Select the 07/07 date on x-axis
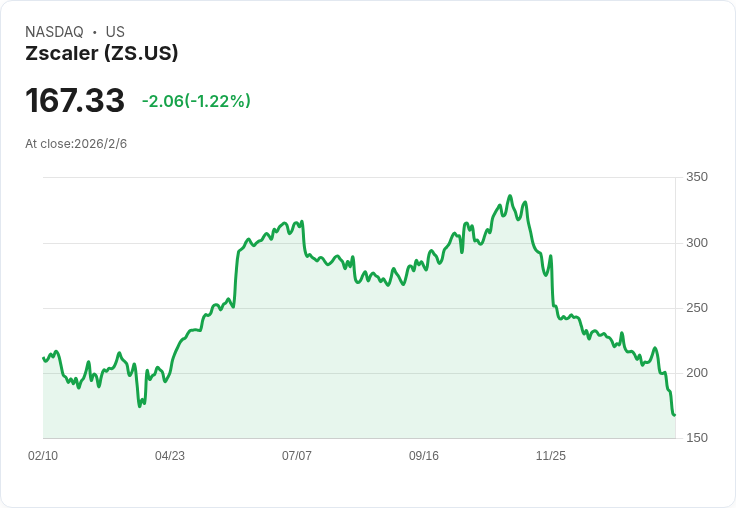Image resolution: width=736 pixels, height=508 pixels. coord(297,456)
